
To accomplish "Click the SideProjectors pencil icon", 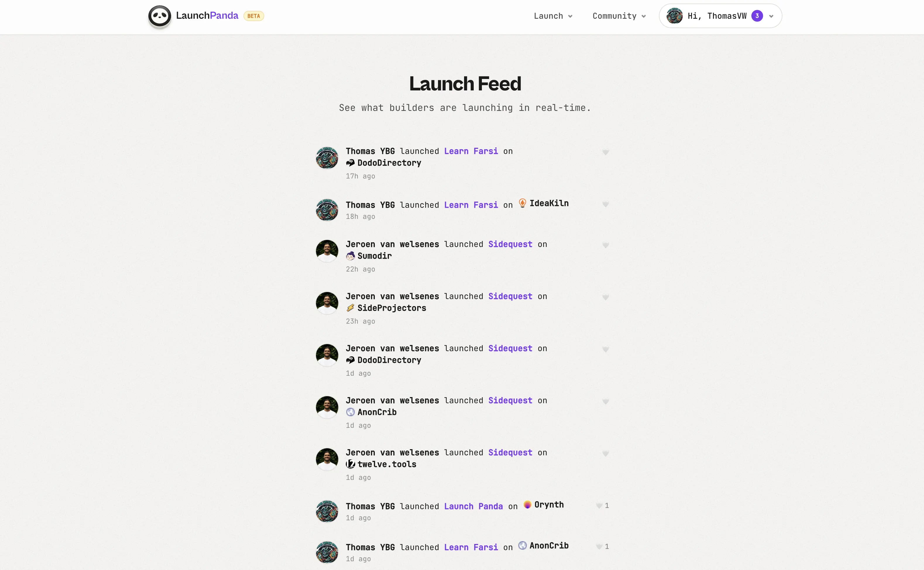I will 350,308.
